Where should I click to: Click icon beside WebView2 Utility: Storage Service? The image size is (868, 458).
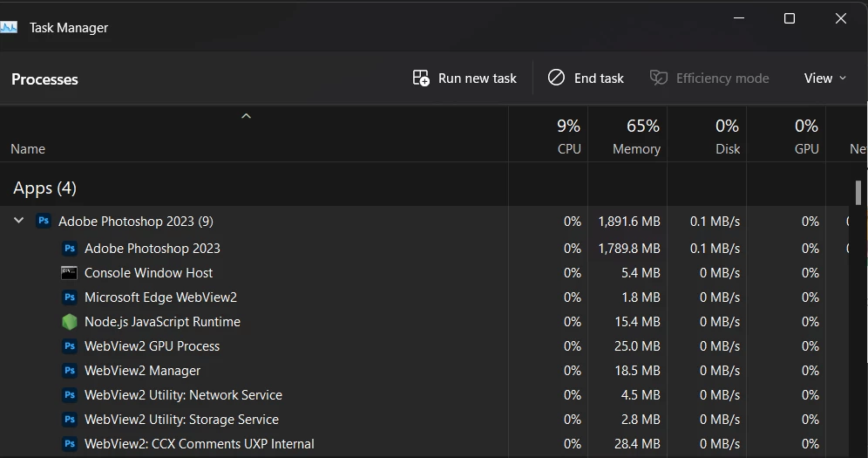click(69, 420)
